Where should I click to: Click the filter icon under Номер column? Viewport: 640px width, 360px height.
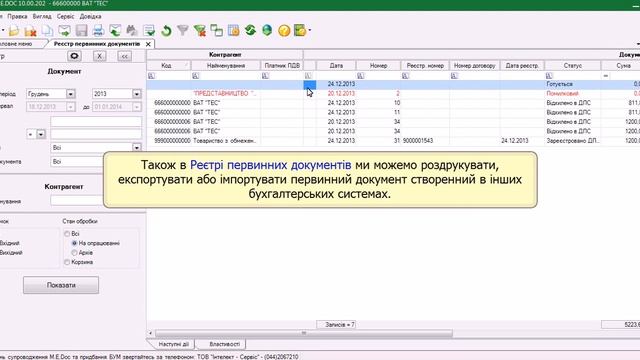360,76
